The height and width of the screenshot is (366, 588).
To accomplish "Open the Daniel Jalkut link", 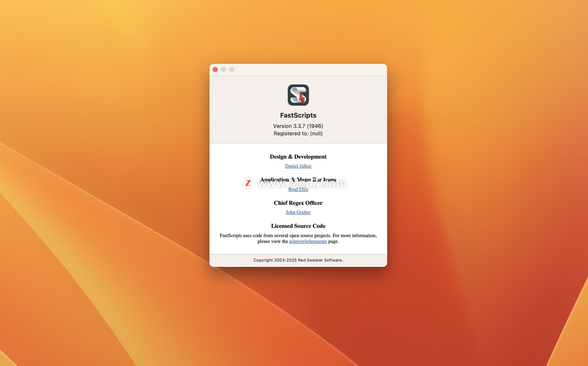I will point(298,166).
